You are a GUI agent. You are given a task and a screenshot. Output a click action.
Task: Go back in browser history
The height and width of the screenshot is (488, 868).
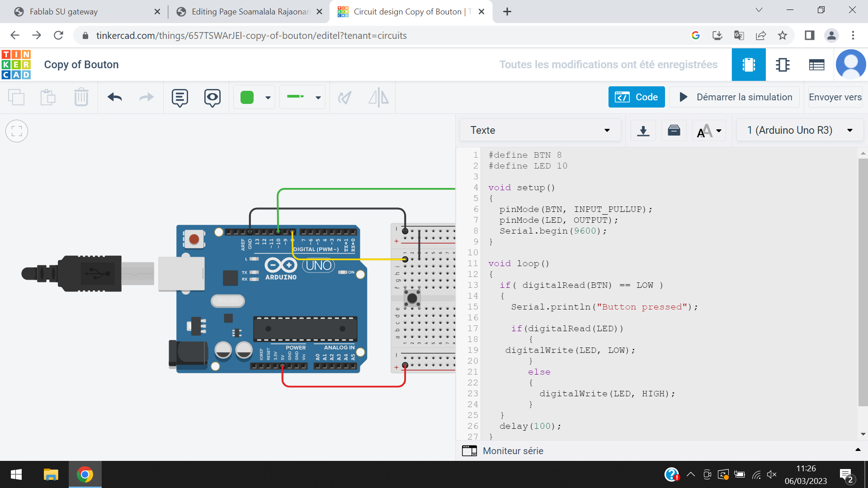coord(15,35)
